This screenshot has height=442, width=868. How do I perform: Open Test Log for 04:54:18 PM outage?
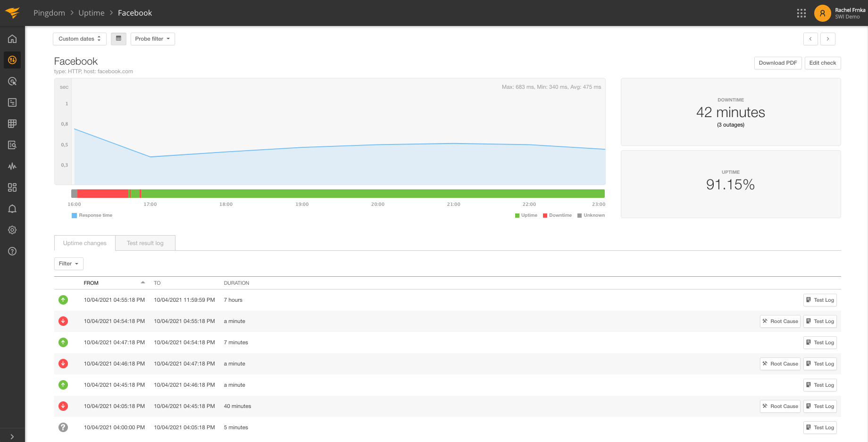[820, 321]
